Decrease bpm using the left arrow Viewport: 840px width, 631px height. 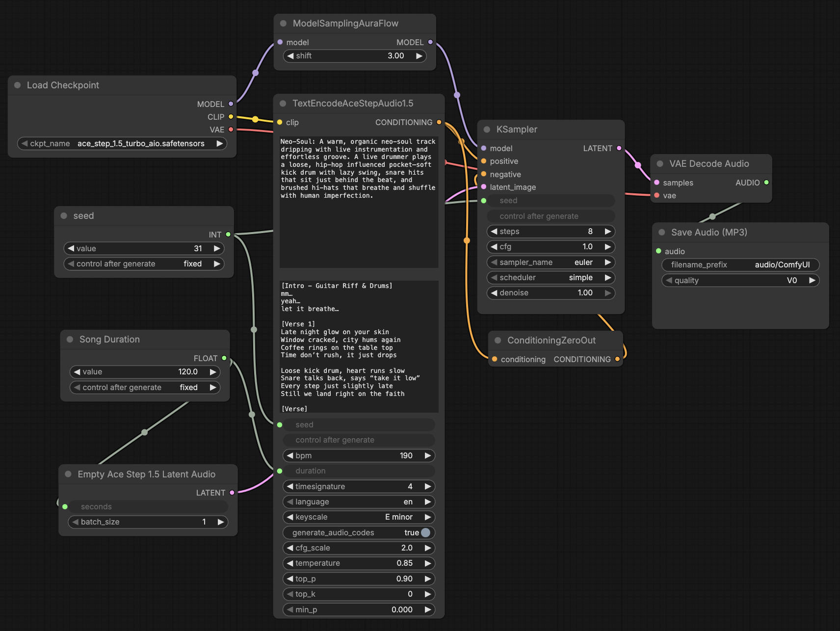(289, 455)
